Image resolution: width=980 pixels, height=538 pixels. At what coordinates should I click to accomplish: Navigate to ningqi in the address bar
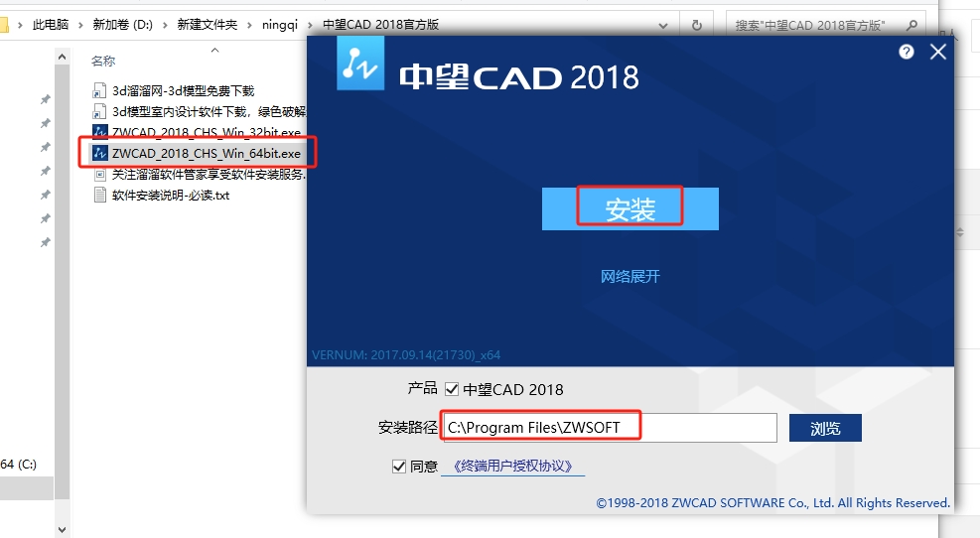click(x=279, y=25)
